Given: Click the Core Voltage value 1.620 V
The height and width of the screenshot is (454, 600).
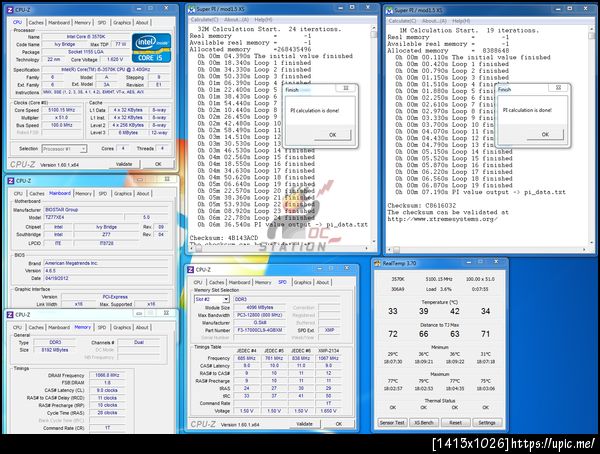Looking at the screenshot, I should (x=114, y=59).
